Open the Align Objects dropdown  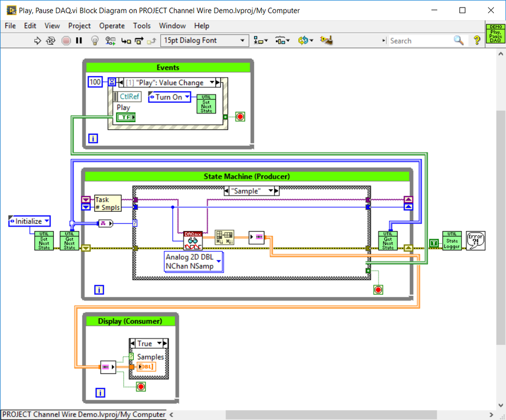click(261, 41)
